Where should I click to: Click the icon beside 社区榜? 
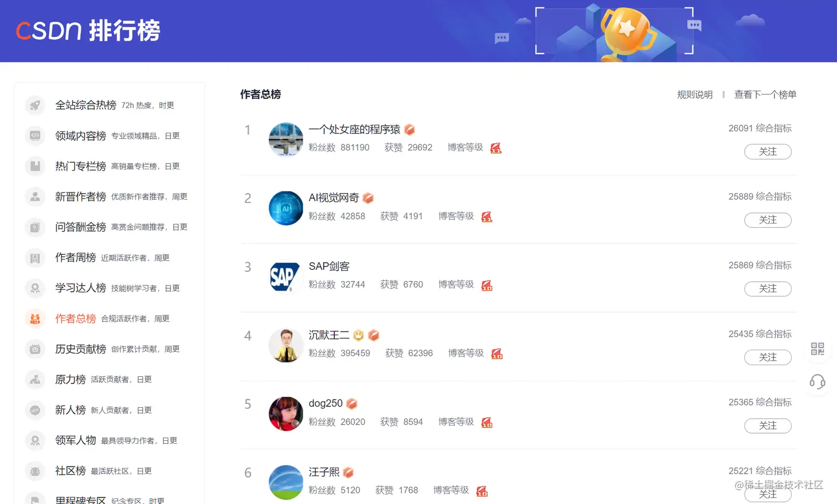click(x=35, y=471)
